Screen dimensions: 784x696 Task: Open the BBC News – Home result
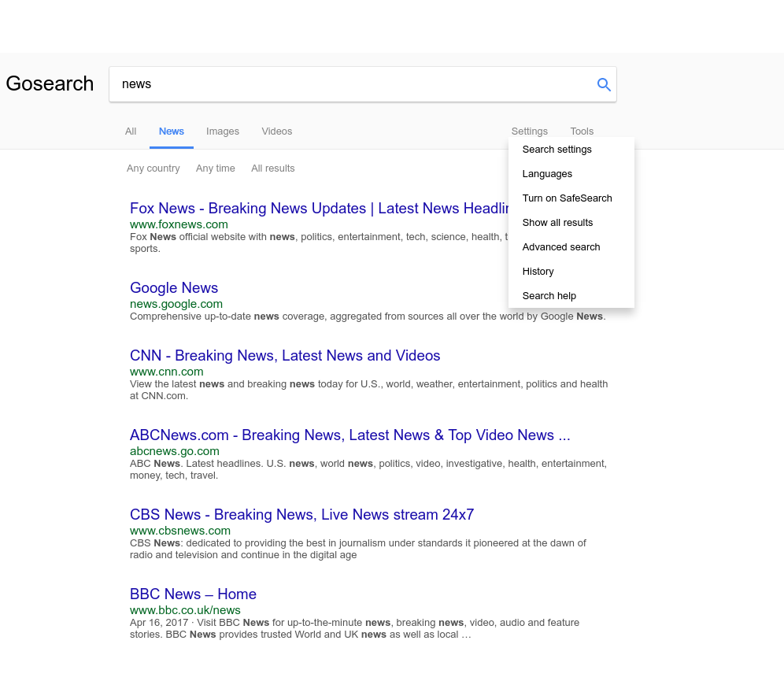point(193,594)
